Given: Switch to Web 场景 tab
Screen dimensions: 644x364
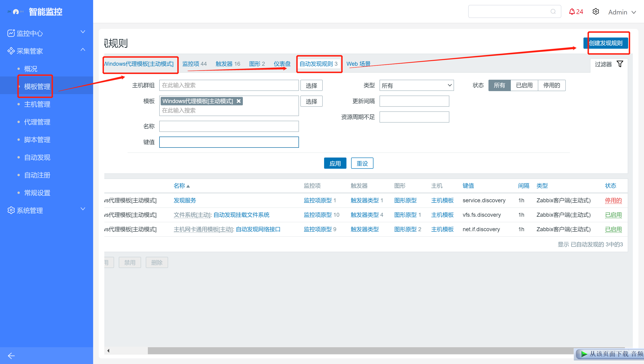Looking at the screenshot, I should 358,64.
